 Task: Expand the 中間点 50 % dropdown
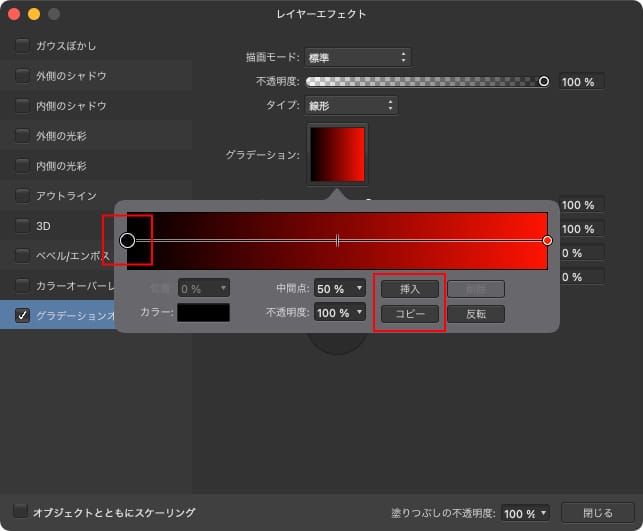click(x=339, y=289)
